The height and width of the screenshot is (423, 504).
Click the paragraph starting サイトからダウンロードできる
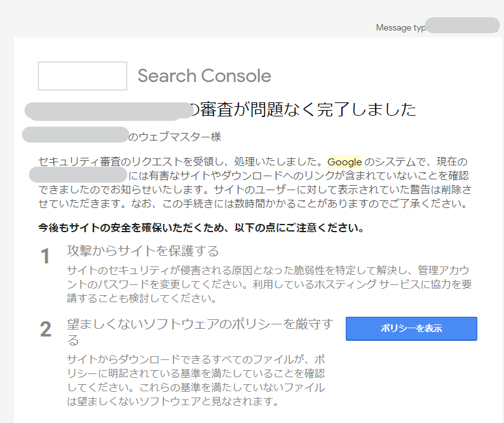196,380
